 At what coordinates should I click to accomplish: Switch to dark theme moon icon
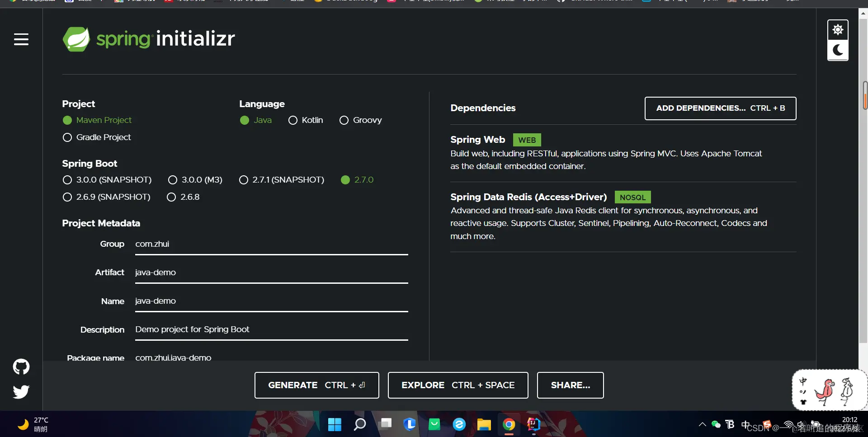pyautogui.click(x=838, y=50)
